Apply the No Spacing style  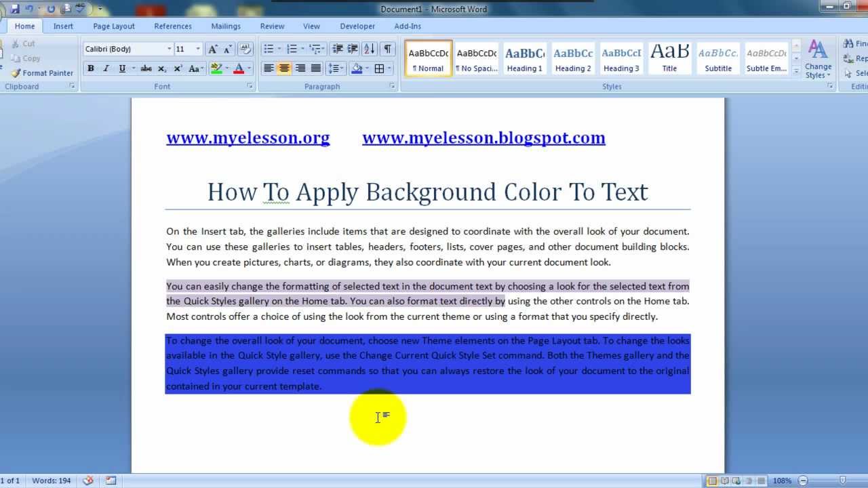tap(476, 58)
